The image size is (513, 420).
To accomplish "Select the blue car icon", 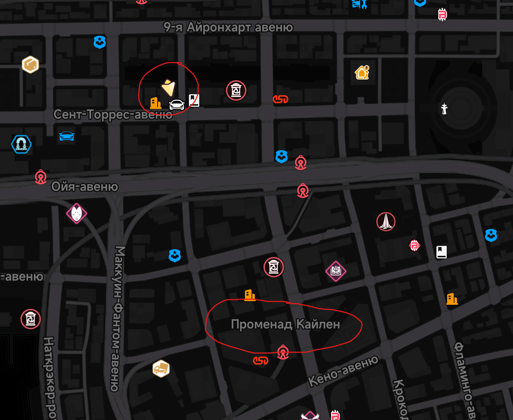I will point(67,136).
